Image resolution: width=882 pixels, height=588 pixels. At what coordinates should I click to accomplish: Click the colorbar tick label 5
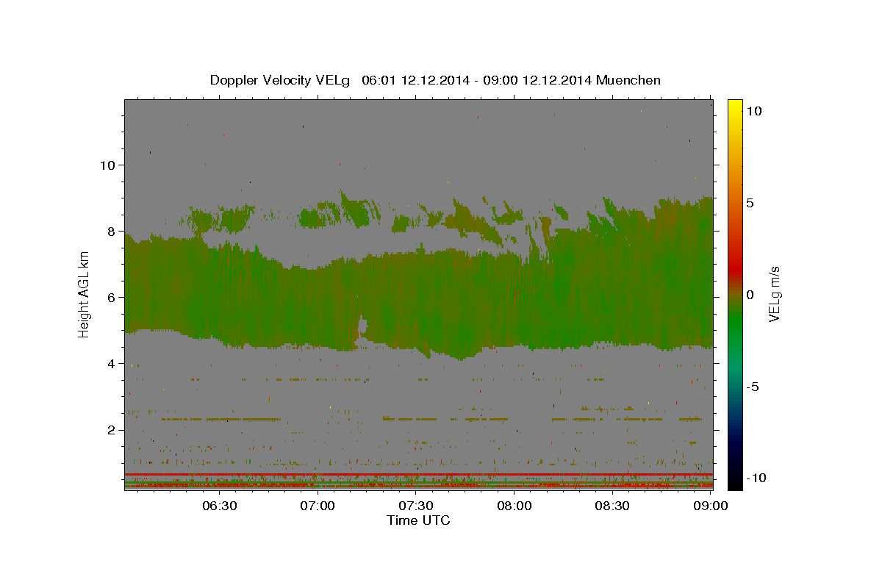click(750, 203)
